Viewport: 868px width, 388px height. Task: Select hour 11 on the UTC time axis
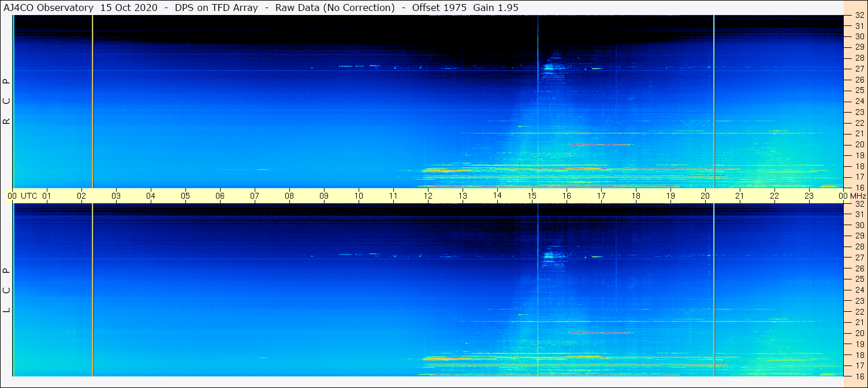click(x=393, y=196)
